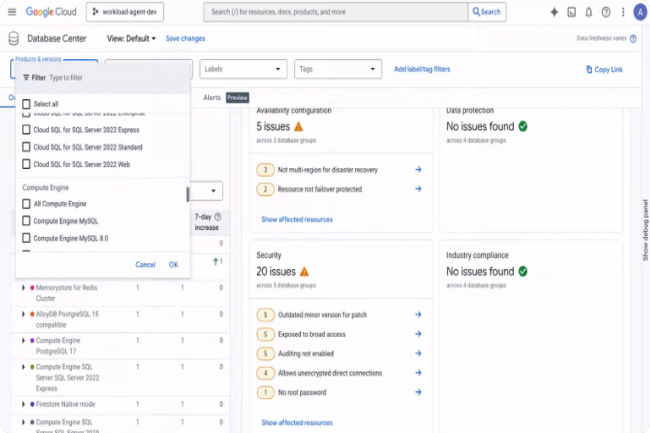Open the more options kebab menu
650x433 pixels.
621,12
